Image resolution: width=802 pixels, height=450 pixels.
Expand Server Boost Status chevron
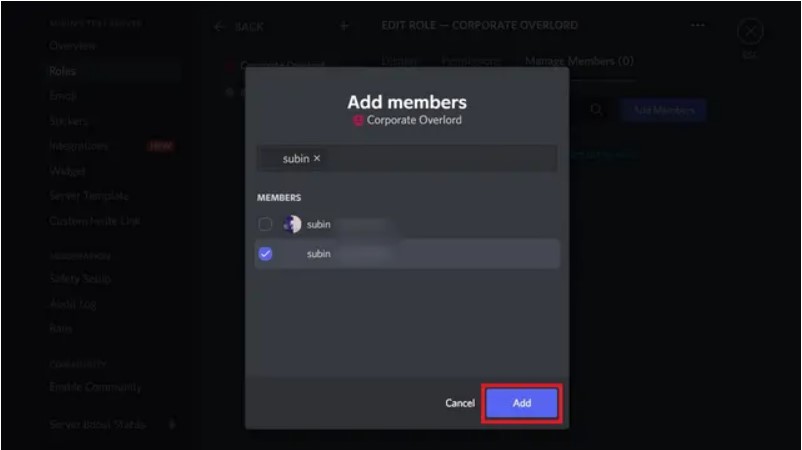tap(172, 424)
